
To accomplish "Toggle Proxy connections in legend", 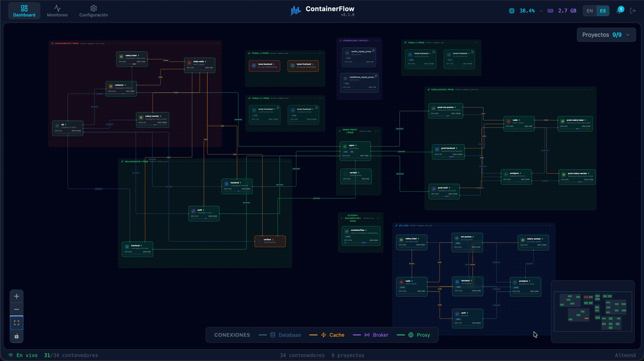I will pyautogui.click(x=413, y=335).
